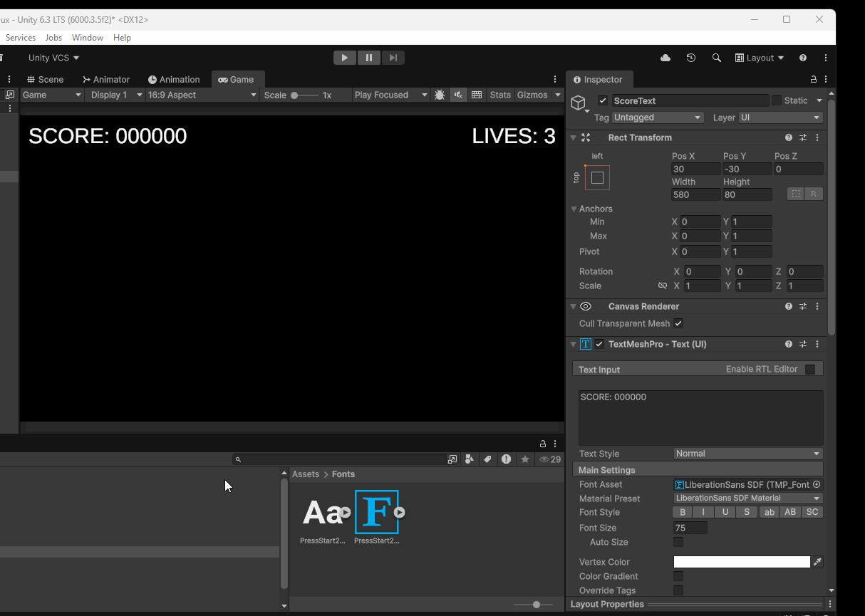
Task: Disable the TextMeshPro component checkbox
Action: (599, 344)
